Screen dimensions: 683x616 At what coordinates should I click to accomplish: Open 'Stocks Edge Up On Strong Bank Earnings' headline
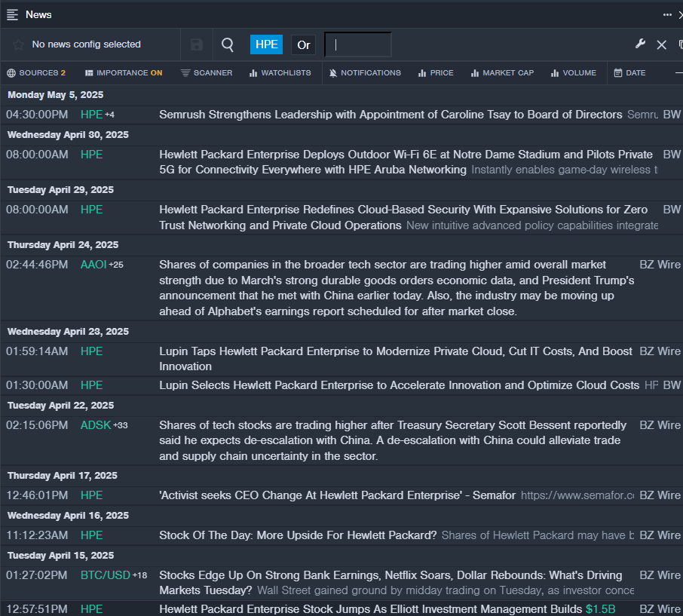point(391,583)
